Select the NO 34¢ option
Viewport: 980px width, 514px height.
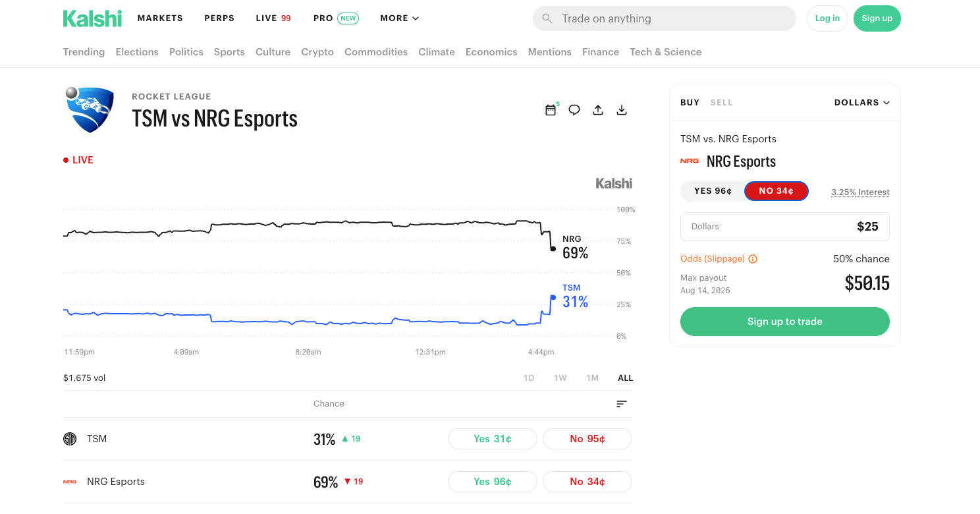pyautogui.click(x=776, y=191)
